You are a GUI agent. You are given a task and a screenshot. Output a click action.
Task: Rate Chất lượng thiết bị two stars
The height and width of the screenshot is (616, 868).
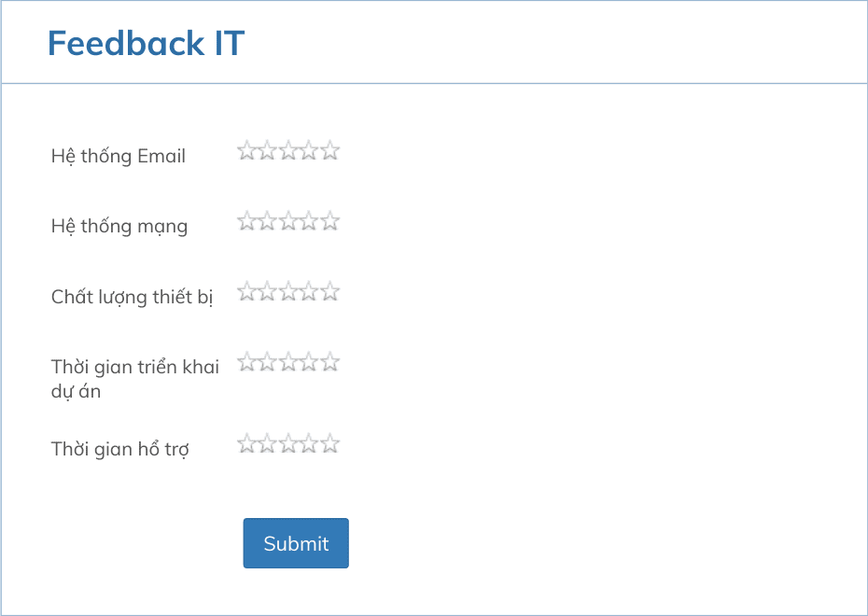(x=267, y=290)
